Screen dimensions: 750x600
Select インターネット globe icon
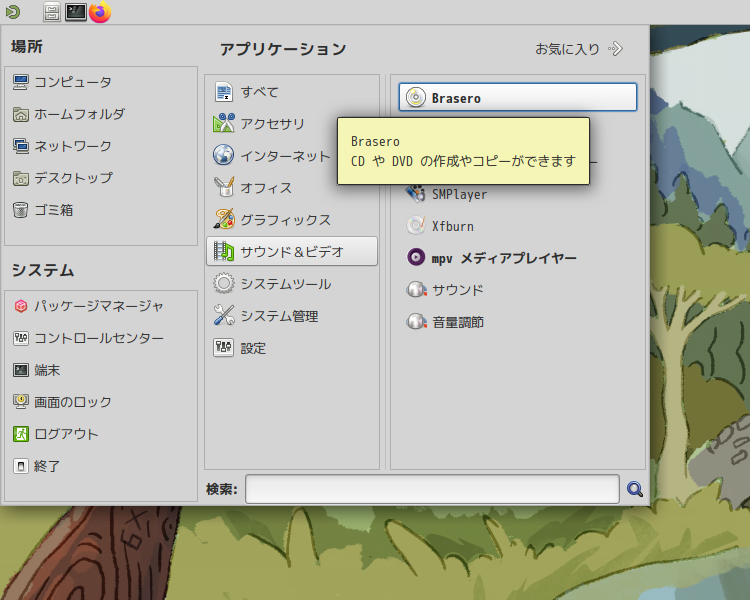pyautogui.click(x=223, y=155)
